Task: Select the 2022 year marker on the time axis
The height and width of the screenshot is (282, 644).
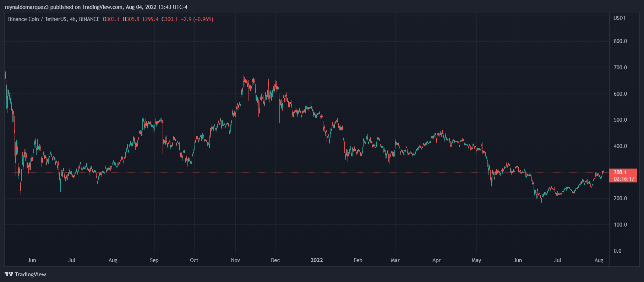Action: pyautogui.click(x=317, y=260)
